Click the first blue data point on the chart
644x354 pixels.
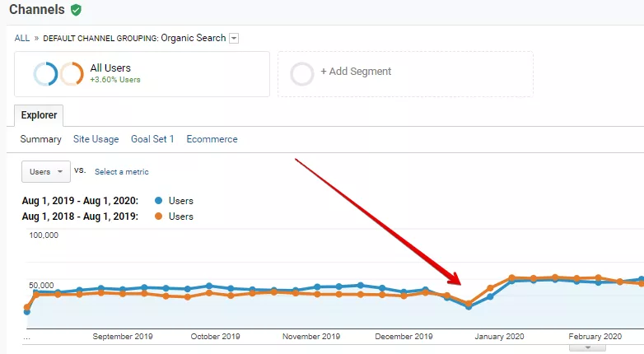click(27, 312)
